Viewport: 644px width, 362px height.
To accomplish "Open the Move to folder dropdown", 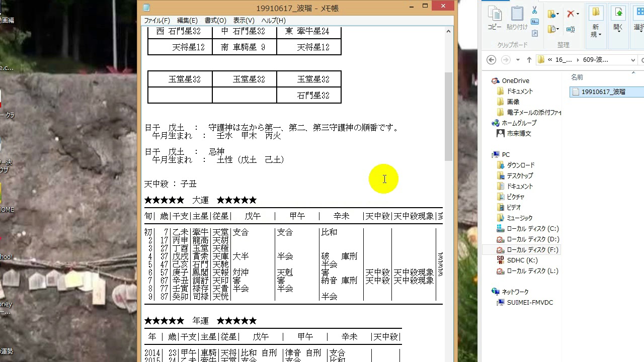I will click(x=553, y=14).
